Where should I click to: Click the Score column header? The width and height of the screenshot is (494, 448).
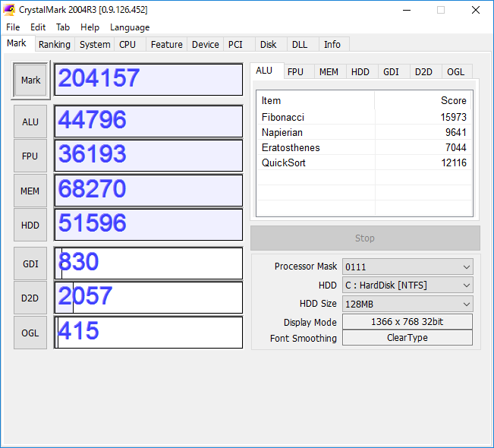423,100
